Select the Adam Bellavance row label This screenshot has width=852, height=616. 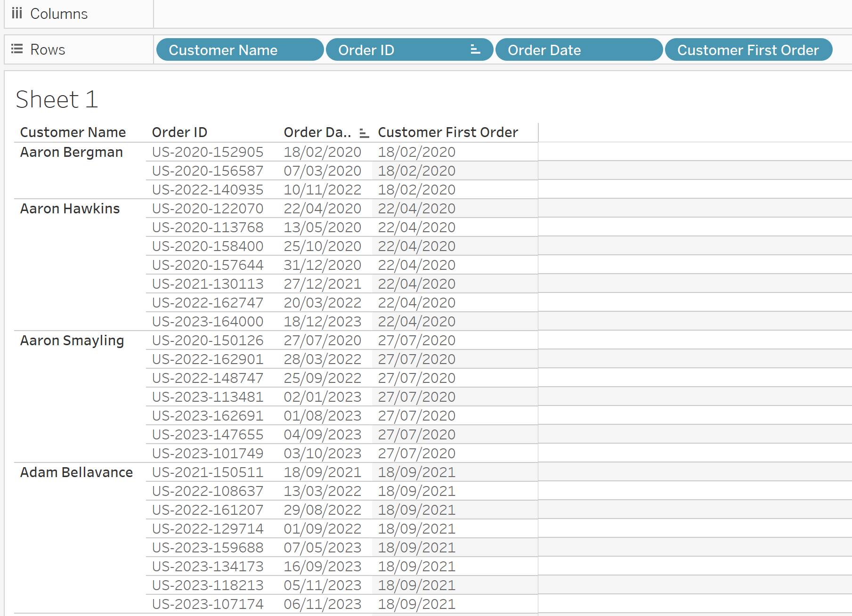(76, 472)
